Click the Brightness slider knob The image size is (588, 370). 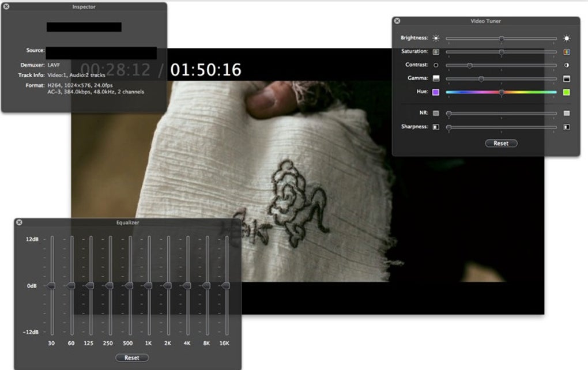(x=502, y=39)
